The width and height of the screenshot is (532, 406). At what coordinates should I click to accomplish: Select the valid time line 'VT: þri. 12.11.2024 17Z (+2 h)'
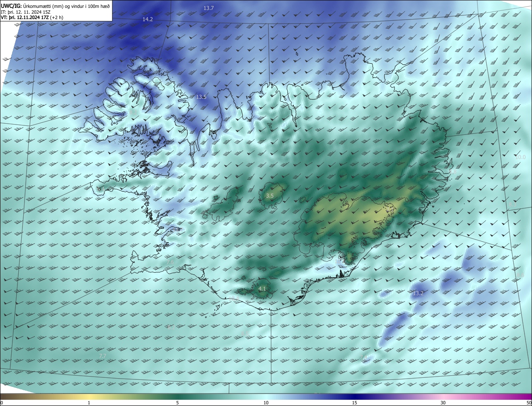pyautogui.click(x=32, y=18)
